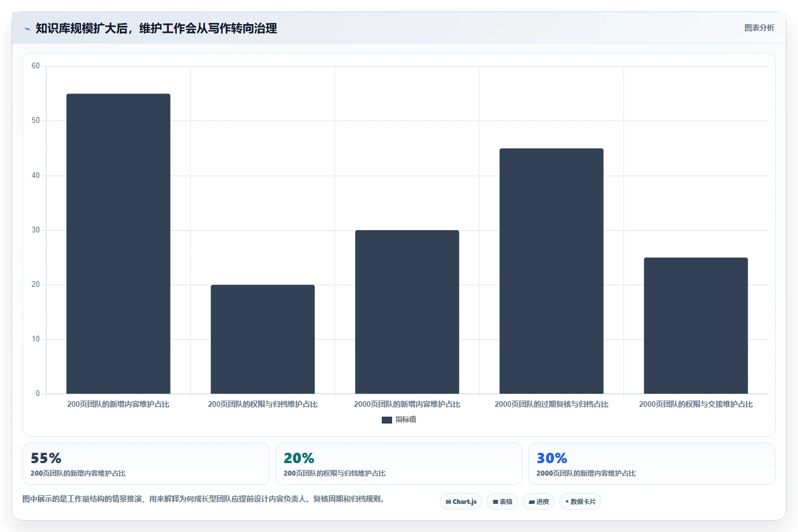Click the 表格 chip

(502, 502)
